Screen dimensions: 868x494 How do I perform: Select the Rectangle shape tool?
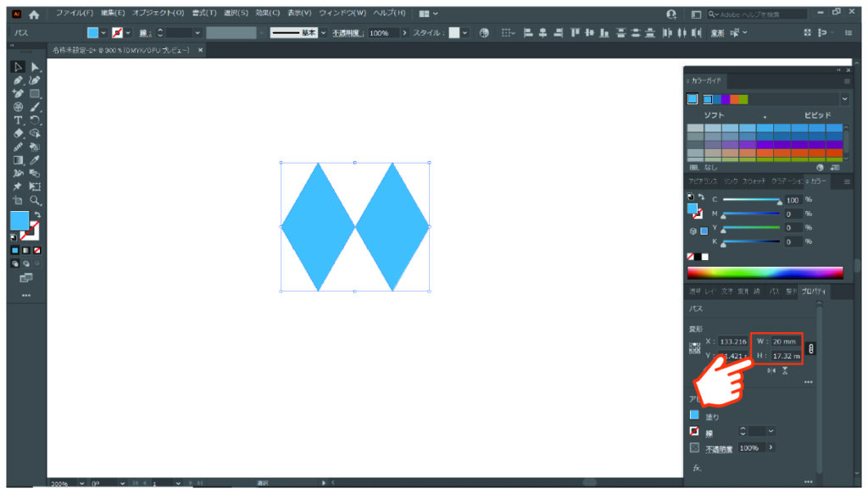coord(35,93)
